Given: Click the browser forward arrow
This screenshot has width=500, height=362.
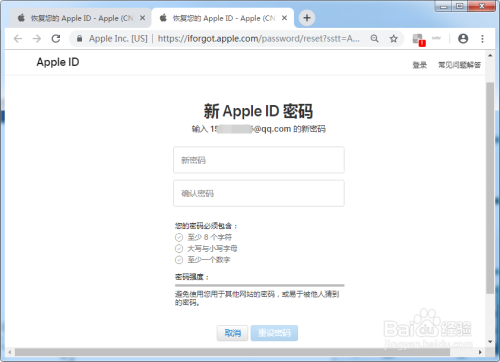Looking at the screenshot, I should 37,39.
